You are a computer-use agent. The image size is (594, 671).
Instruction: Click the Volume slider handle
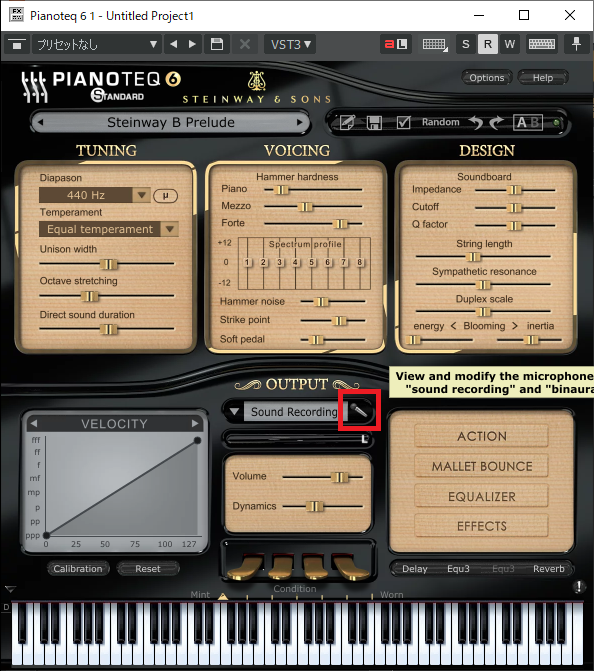coord(340,477)
